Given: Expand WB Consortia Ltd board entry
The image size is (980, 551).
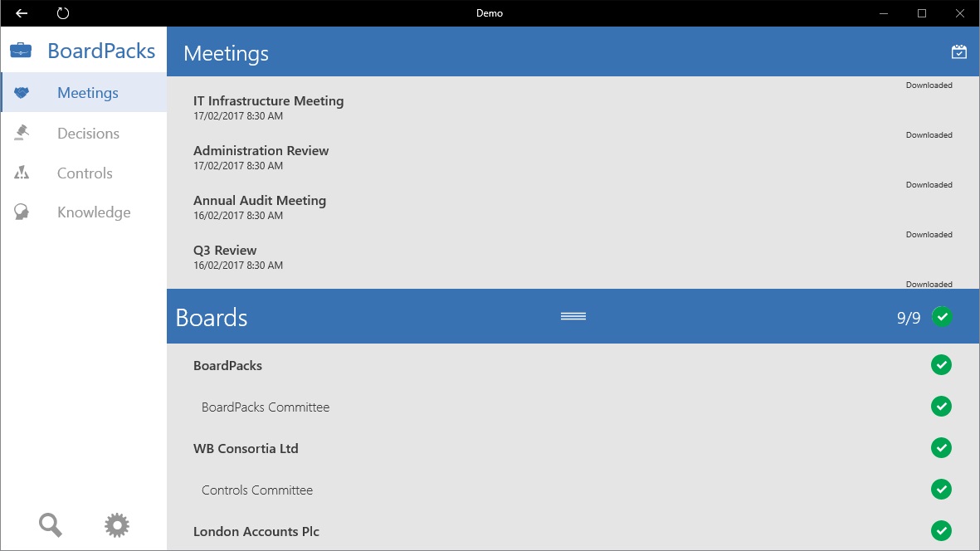Looking at the screenshot, I should click(246, 448).
